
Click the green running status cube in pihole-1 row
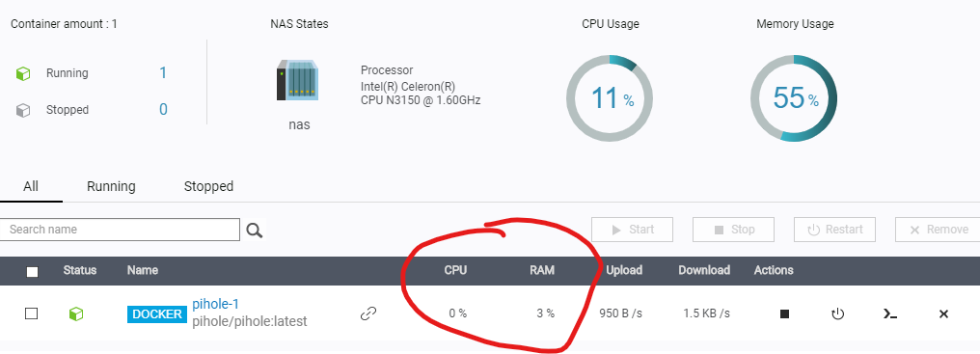pos(75,313)
